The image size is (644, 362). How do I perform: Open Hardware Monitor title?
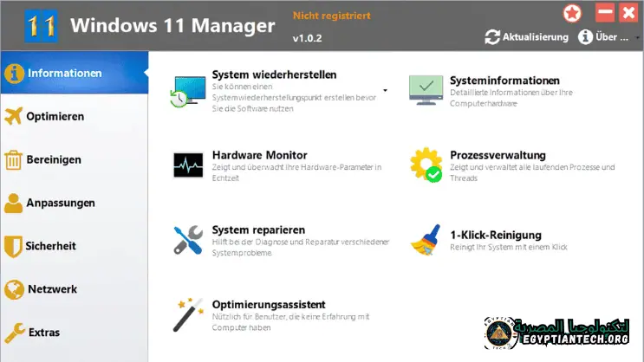click(x=259, y=155)
